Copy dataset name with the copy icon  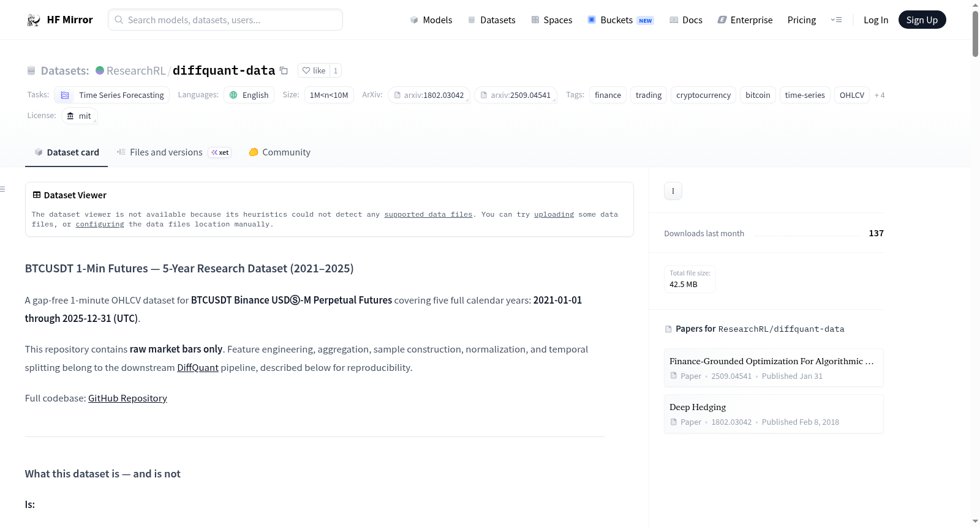pos(284,70)
